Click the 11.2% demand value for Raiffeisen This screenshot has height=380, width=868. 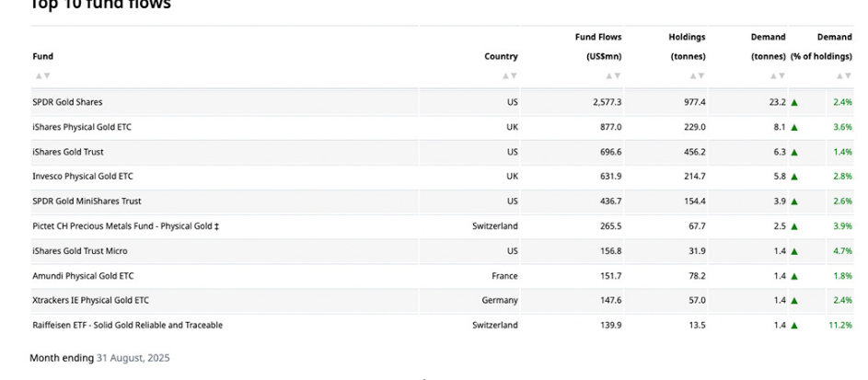coord(840,325)
